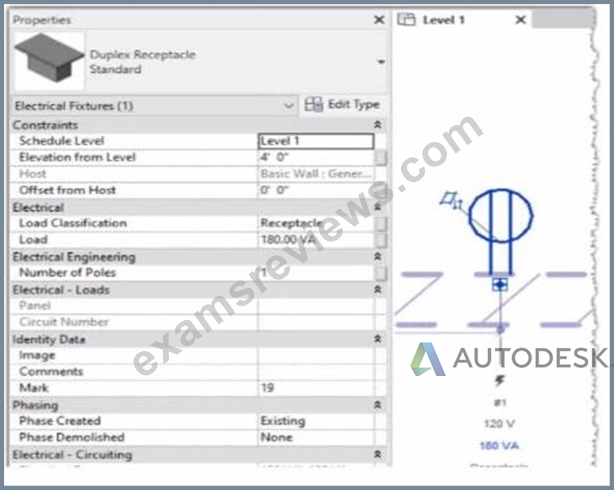The height and width of the screenshot is (490, 614).
Task: Click the Load parameter associate button
Action: click(x=381, y=240)
